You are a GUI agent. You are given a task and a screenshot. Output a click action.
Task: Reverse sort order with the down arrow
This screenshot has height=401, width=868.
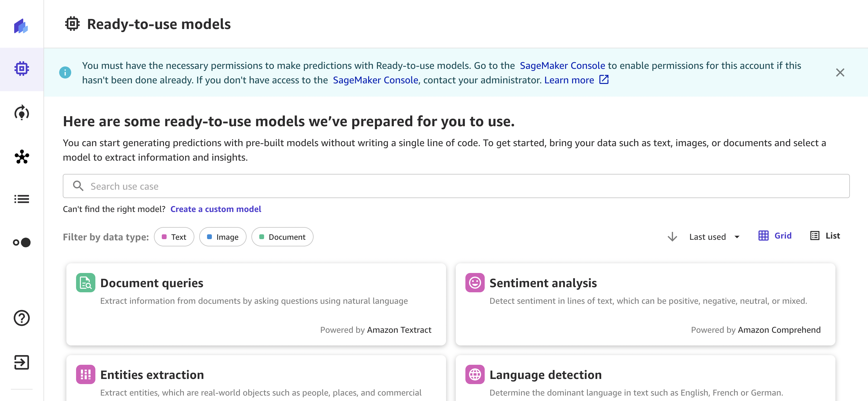tap(672, 237)
